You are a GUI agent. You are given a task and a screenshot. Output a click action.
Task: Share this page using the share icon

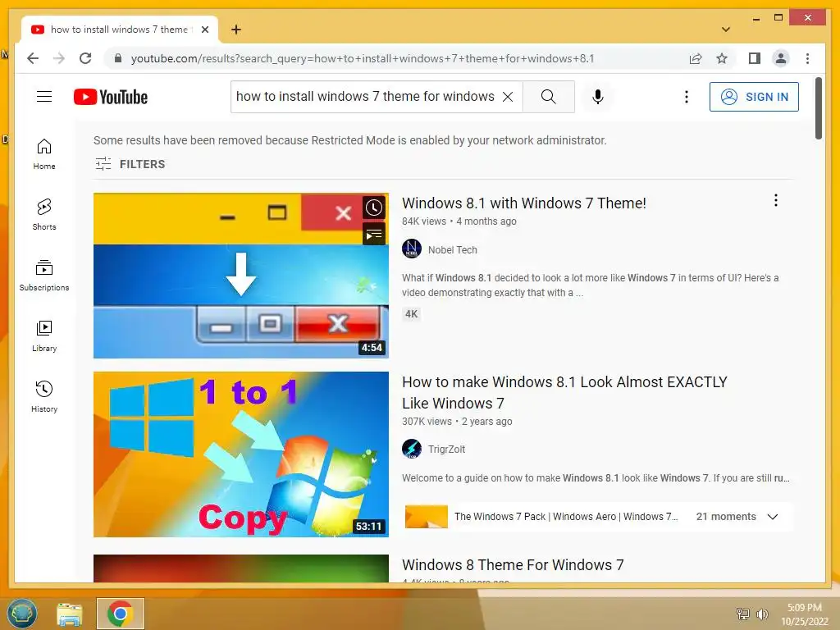[696, 58]
